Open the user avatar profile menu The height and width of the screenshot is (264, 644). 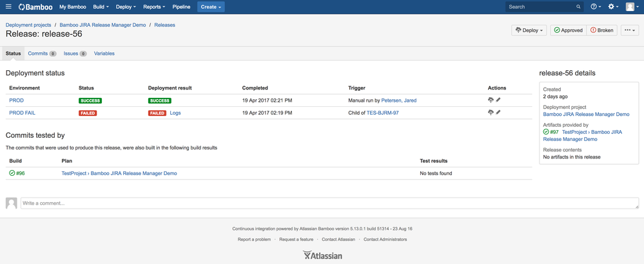click(632, 6)
